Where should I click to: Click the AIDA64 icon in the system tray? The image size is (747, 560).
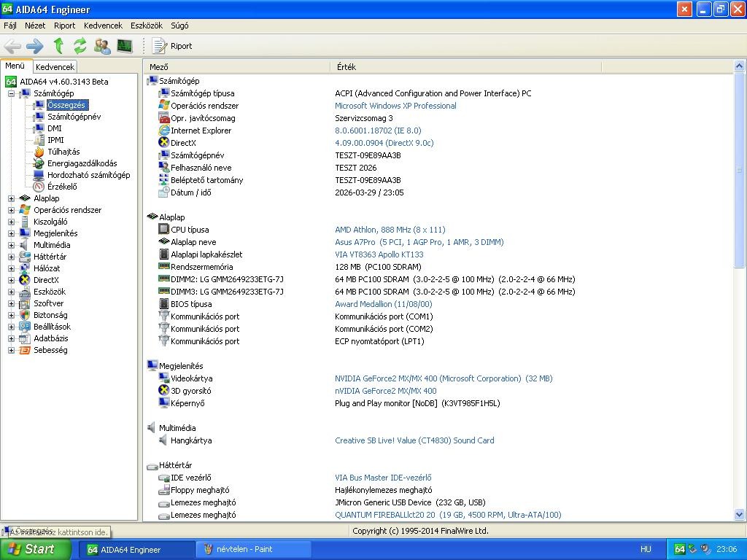681,550
